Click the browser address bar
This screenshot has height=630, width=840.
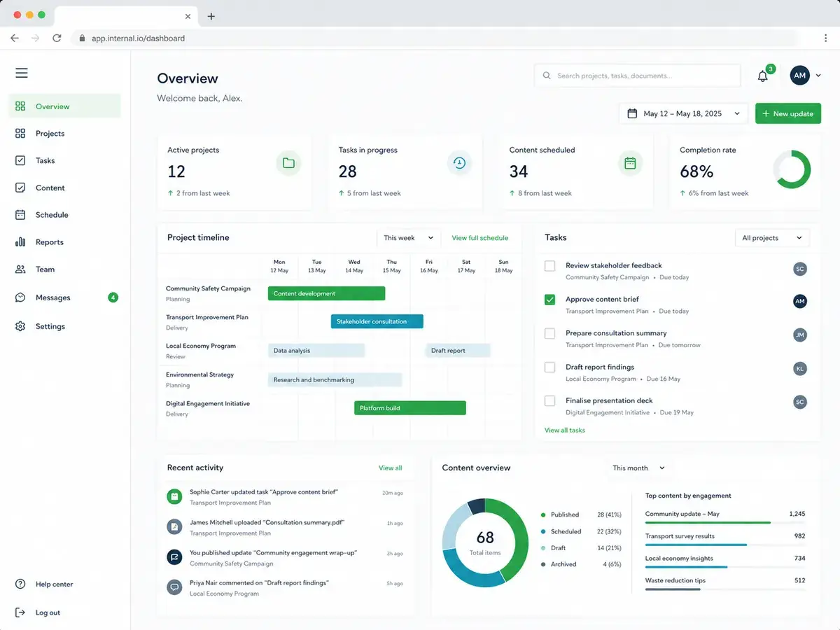click(x=434, y=38)
